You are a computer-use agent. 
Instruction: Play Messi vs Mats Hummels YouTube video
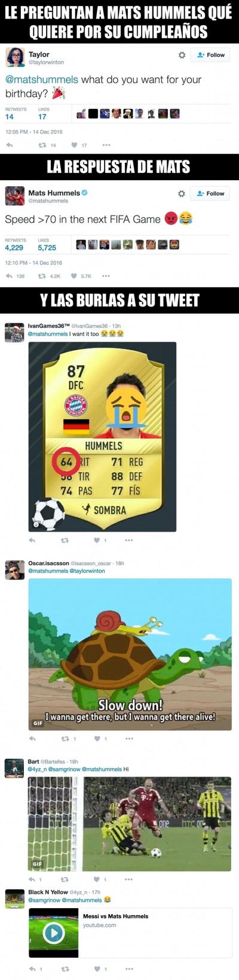tap(54, 932)
